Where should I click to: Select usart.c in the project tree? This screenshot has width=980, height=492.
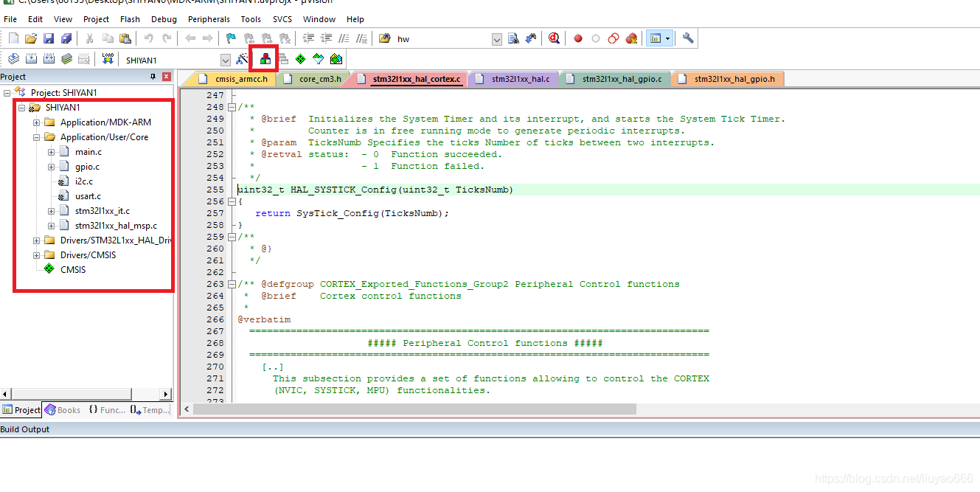point(88,196)
